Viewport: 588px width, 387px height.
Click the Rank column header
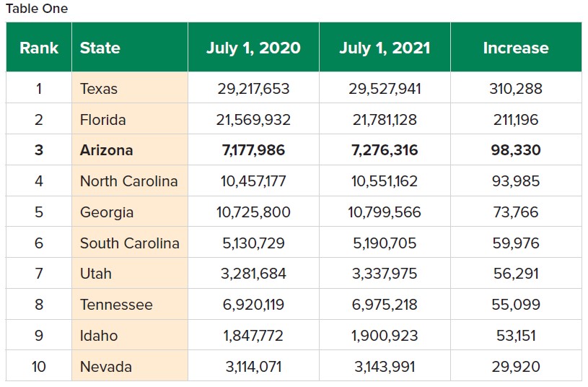click(39, 48)
